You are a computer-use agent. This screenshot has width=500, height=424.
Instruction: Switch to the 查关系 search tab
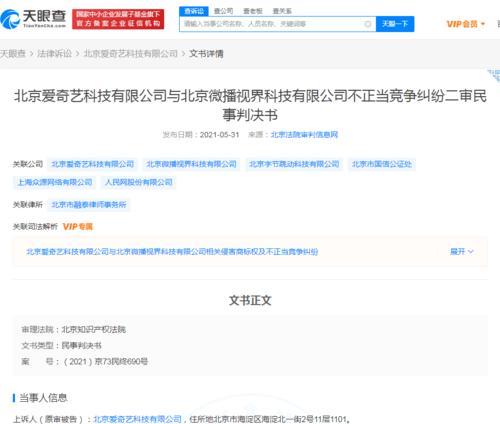[282, 11]
